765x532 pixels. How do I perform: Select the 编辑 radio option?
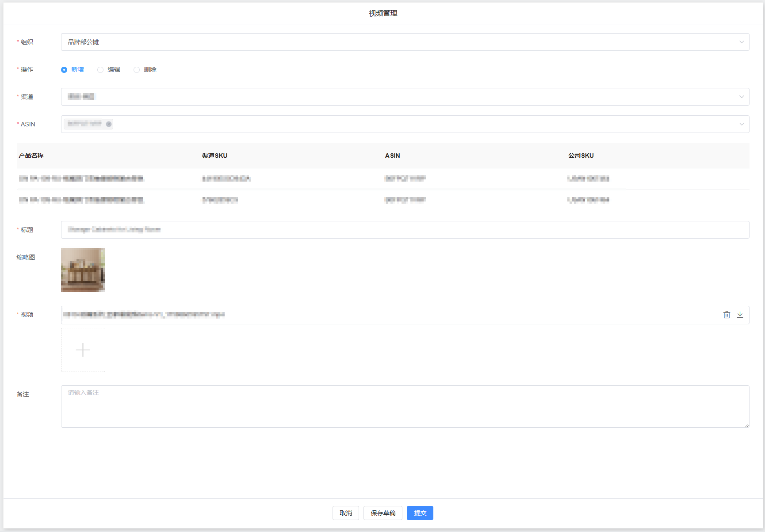(100, 70)
